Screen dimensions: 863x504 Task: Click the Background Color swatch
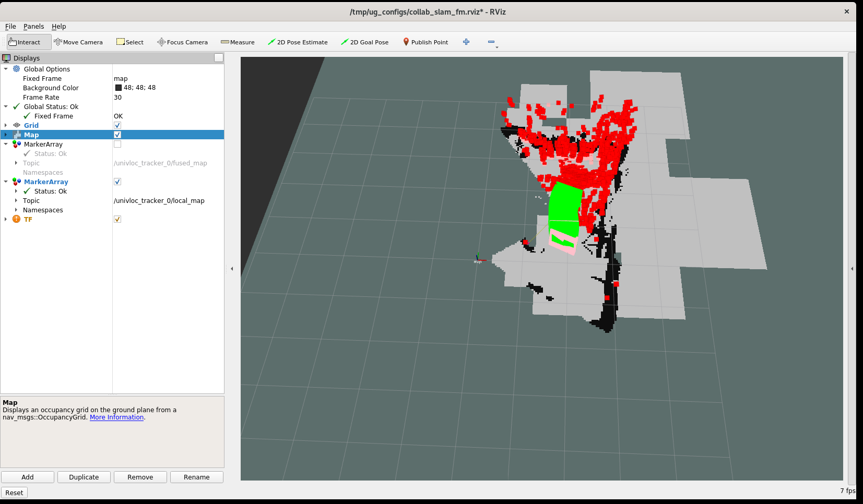[119, 88]
